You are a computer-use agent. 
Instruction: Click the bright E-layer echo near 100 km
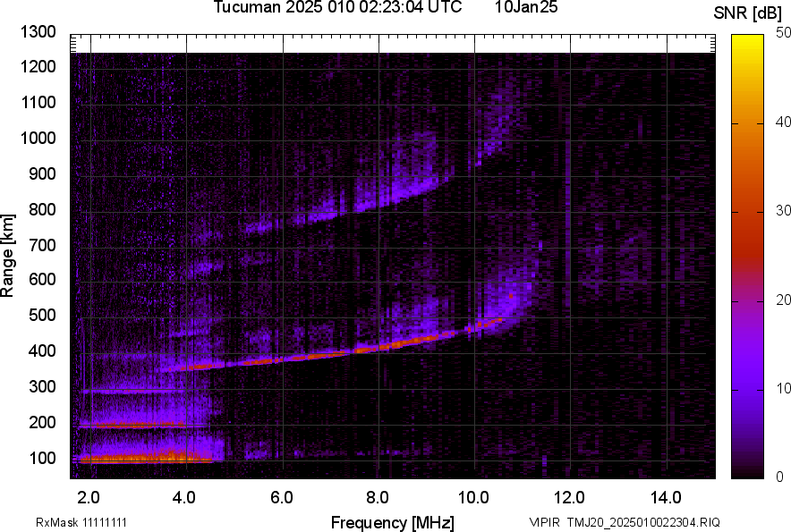point(145,458)
